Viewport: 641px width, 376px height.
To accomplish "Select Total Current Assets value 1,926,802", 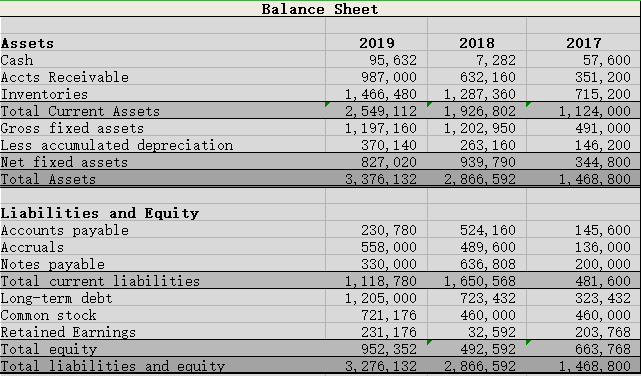I will (x=480, y=111).
